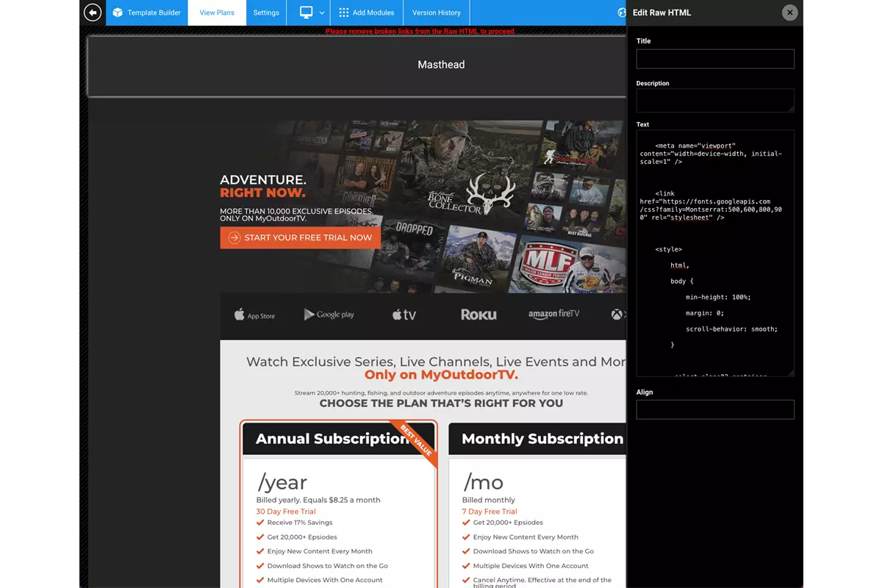
Task: Click the '/mo' price label
Action: click(484, 483)
